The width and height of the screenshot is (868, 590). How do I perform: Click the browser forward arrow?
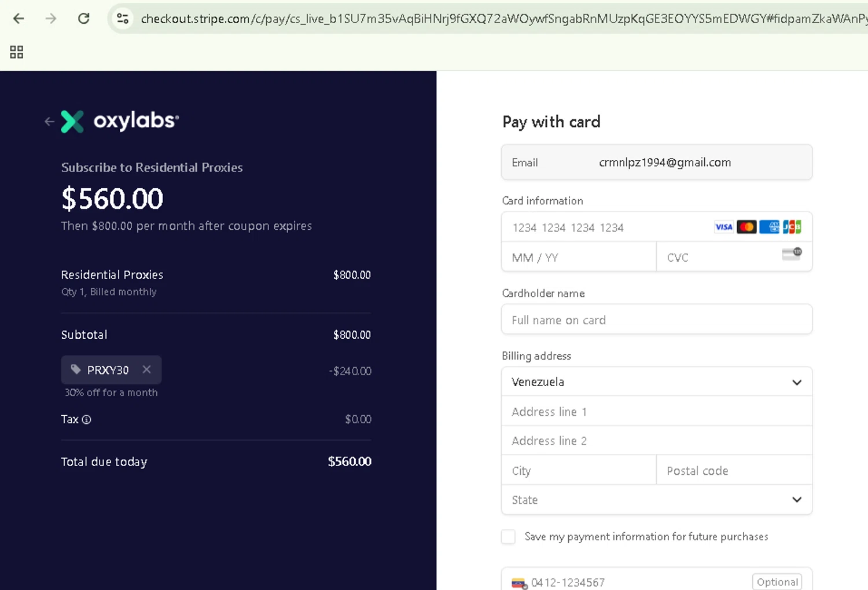coord(51,19)
